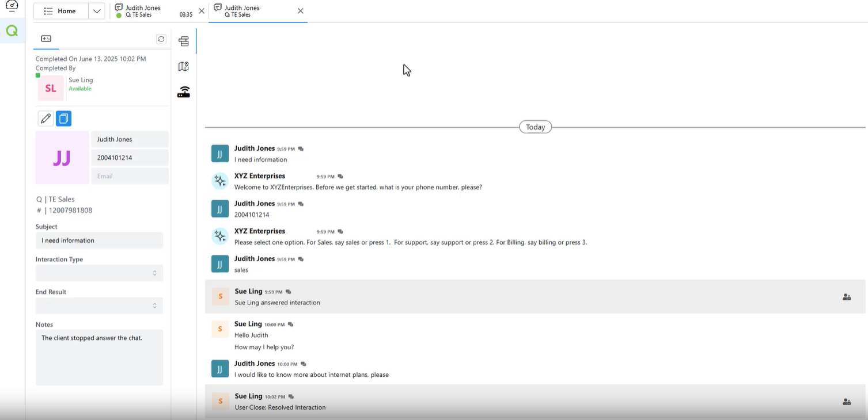Image resolution: width=868 pixels, height=420 pixels.
Task: Open the Interaction Type dropdown
Action: coord(99,273)
